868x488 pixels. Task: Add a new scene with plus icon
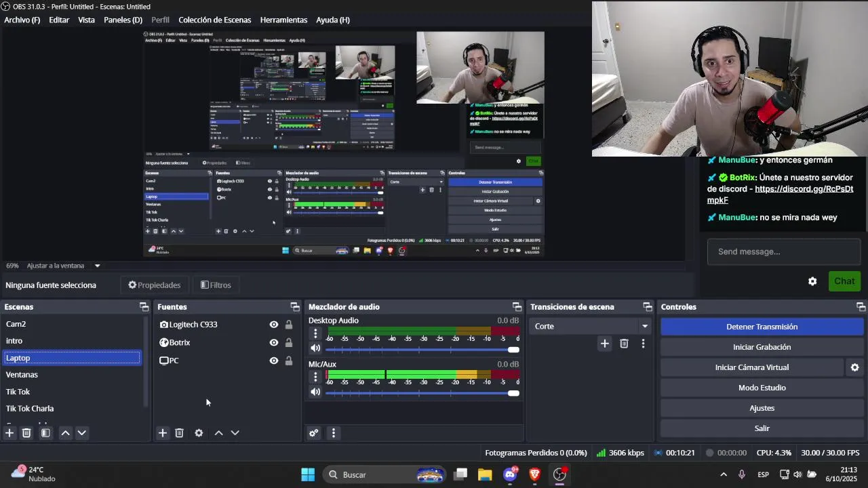coord(9,432)
